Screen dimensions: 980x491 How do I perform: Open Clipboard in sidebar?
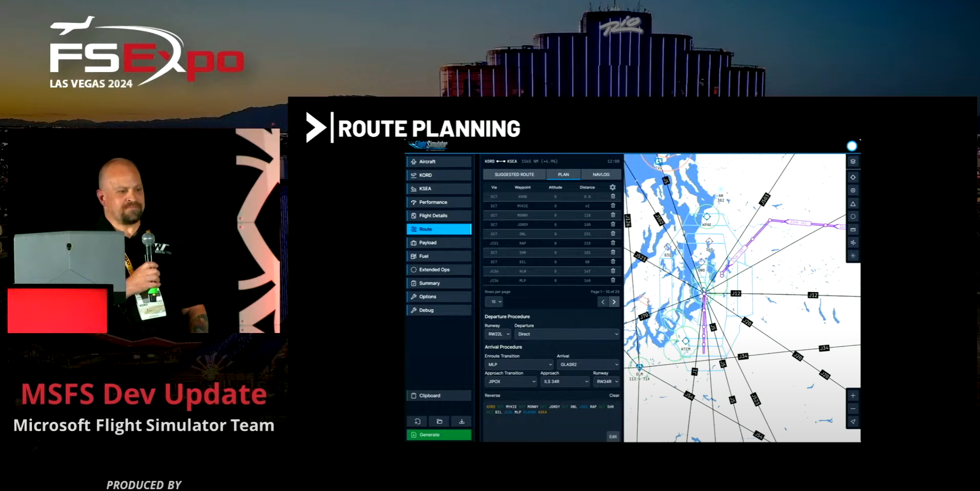439,395
